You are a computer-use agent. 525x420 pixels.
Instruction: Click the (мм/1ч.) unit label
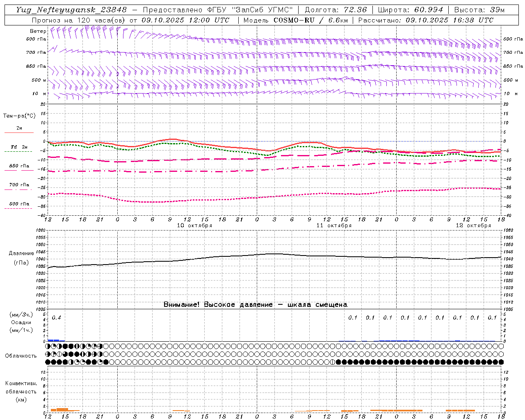[x=21, y=330]
